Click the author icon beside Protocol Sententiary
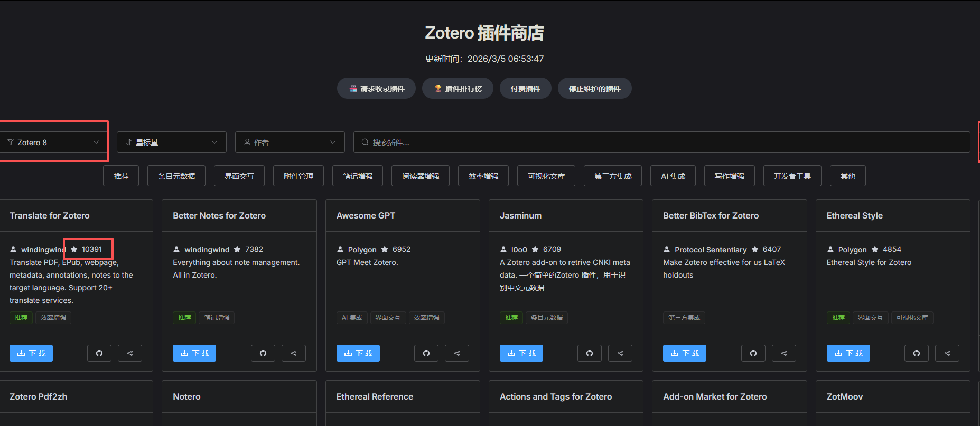The image size is (980, 426). (x=667, y=249)
